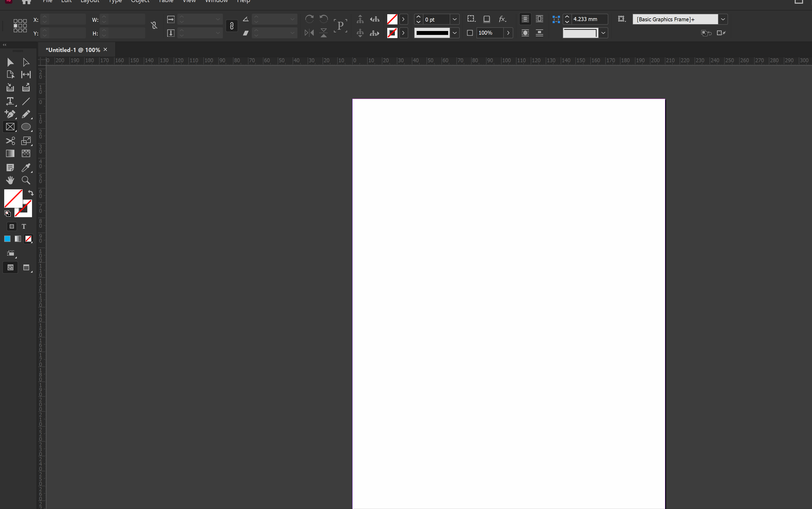Expand the Basic Graphics Frame style dropdown
The width and height of the screenshot is (812, 509).
722,19
